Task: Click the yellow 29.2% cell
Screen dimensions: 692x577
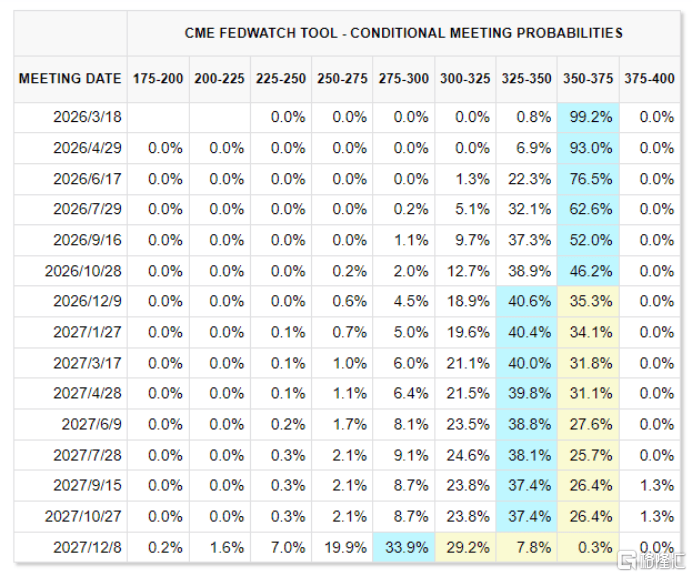Action: (466, 548)
